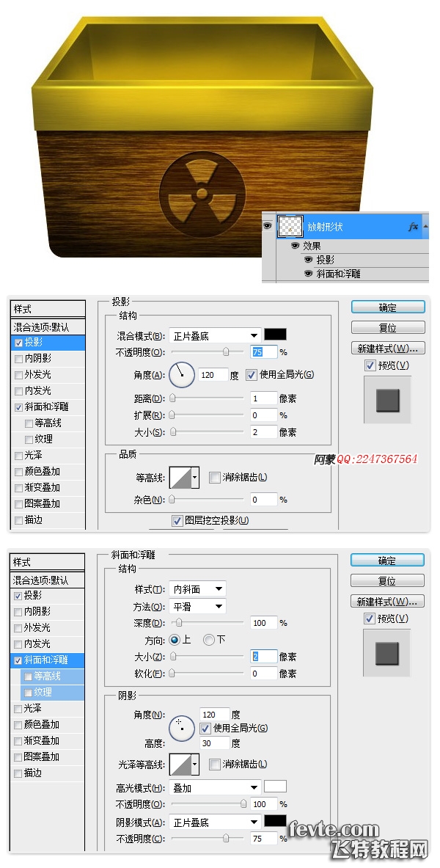
Task: Click 确定 button in 投影 dialog
Action: coord(388,307)
